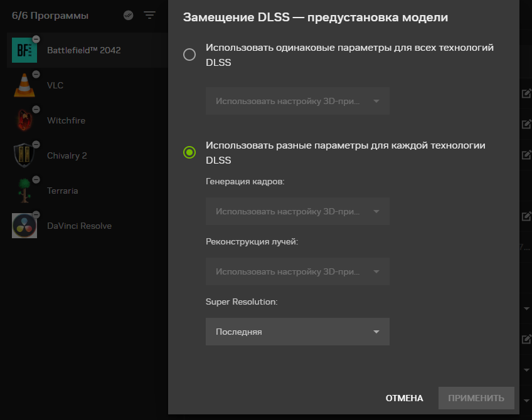This screenshot has height=420, width=532.
Task: Select same parameters for all DLSS radio
Action: 189,55
